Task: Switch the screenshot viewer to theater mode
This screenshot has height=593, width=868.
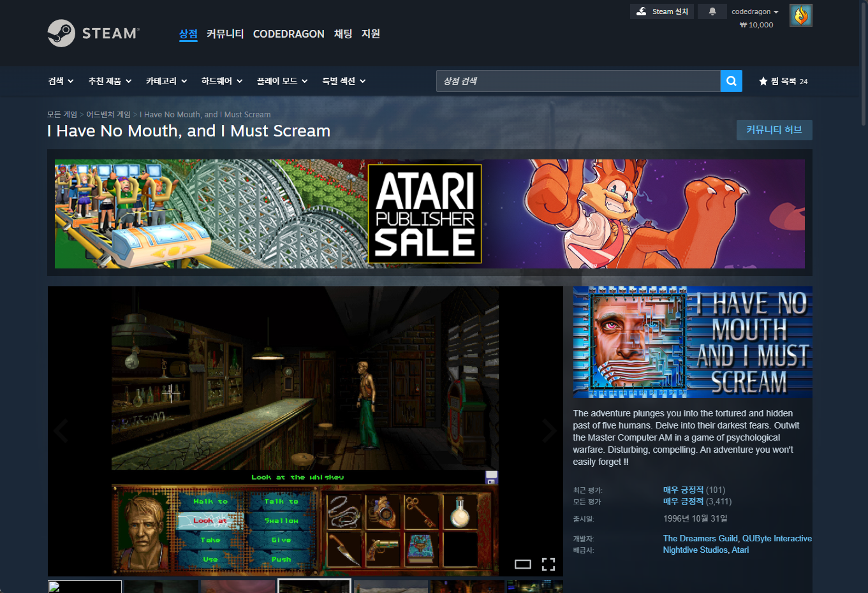Action: click(x=523, y=564)
